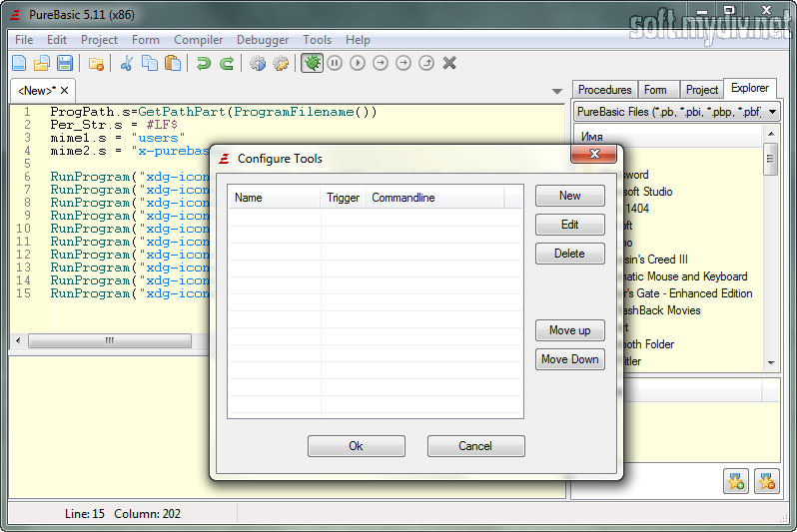The width and height of the screenshot is (797, 532).
Task: Click the Имя column header in Explorer
Action: point(668,136)
